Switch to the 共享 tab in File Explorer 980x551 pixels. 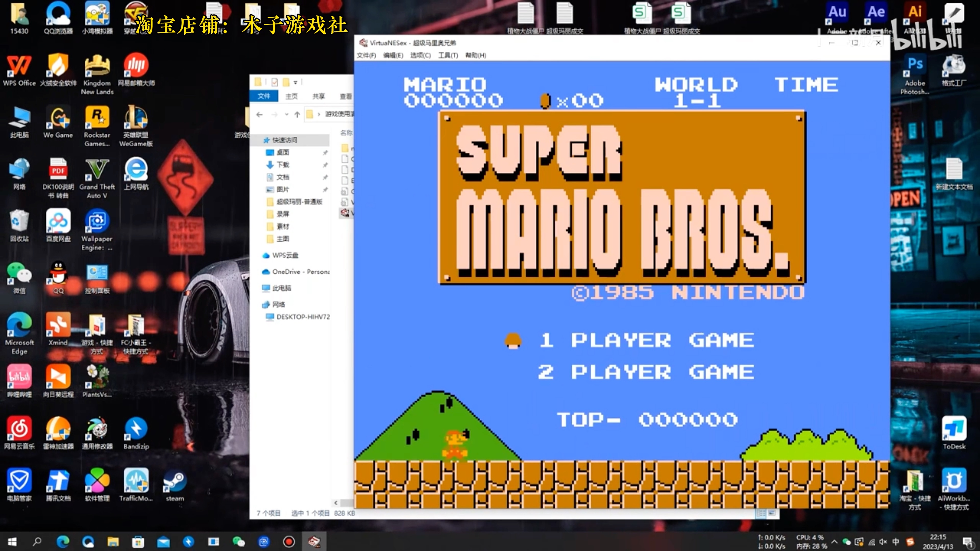click(318, 96)
